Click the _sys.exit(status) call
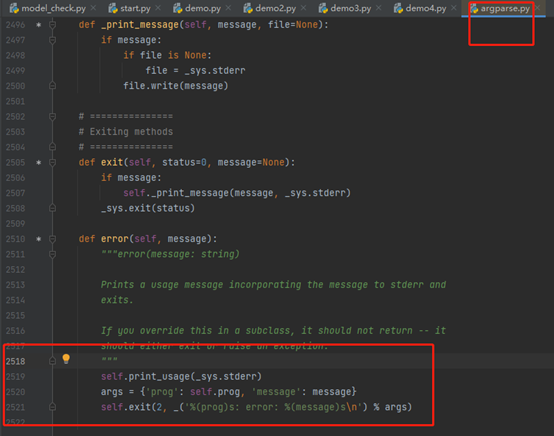Image resolution: width=554 pixels, height=436 pixels. [x=148, y=208]
